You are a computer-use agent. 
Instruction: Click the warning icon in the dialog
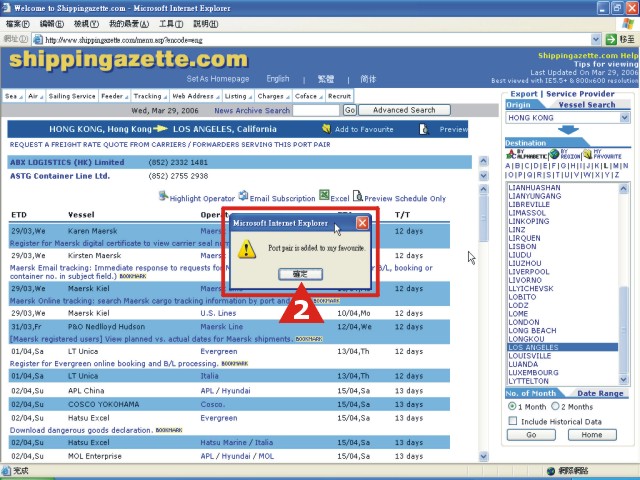[x=247, y=249]
